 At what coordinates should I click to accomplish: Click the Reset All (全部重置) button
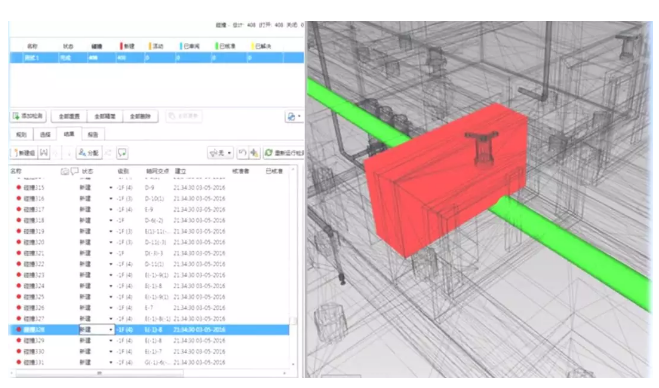click(x=69, y=116)
